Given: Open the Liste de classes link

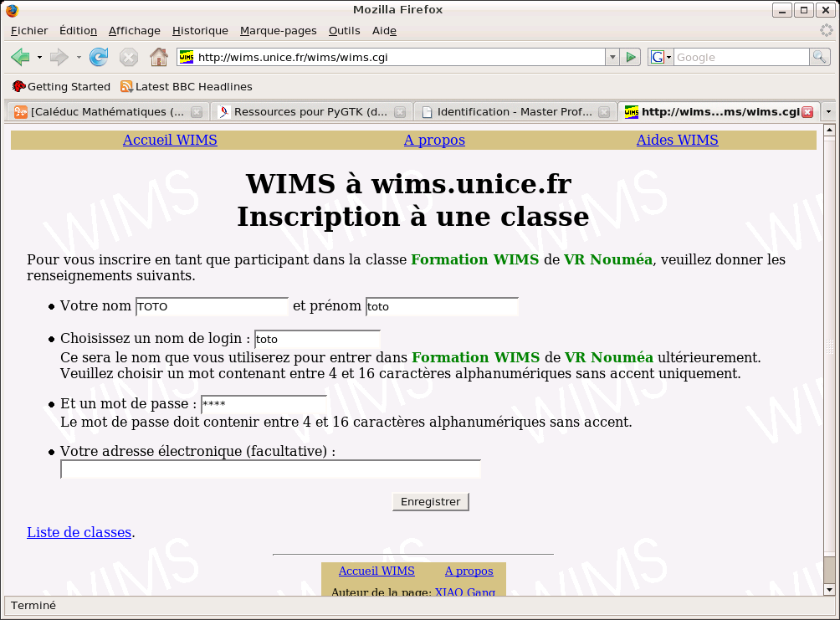Looking at the screenshot, I should click(x=79, y=532).
